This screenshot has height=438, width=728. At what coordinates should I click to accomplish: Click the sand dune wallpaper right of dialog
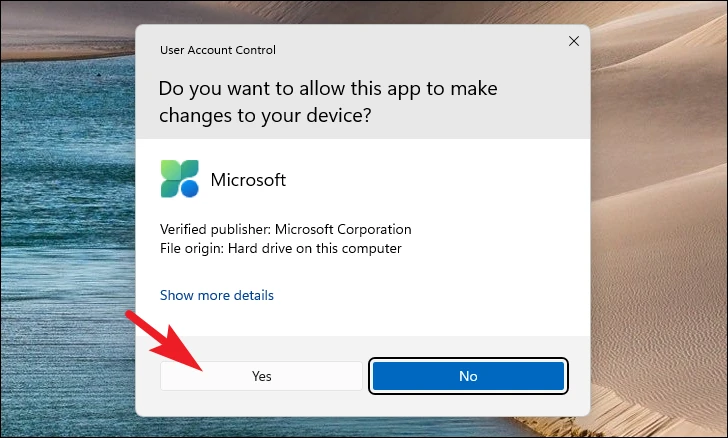[x=659, y=218]
